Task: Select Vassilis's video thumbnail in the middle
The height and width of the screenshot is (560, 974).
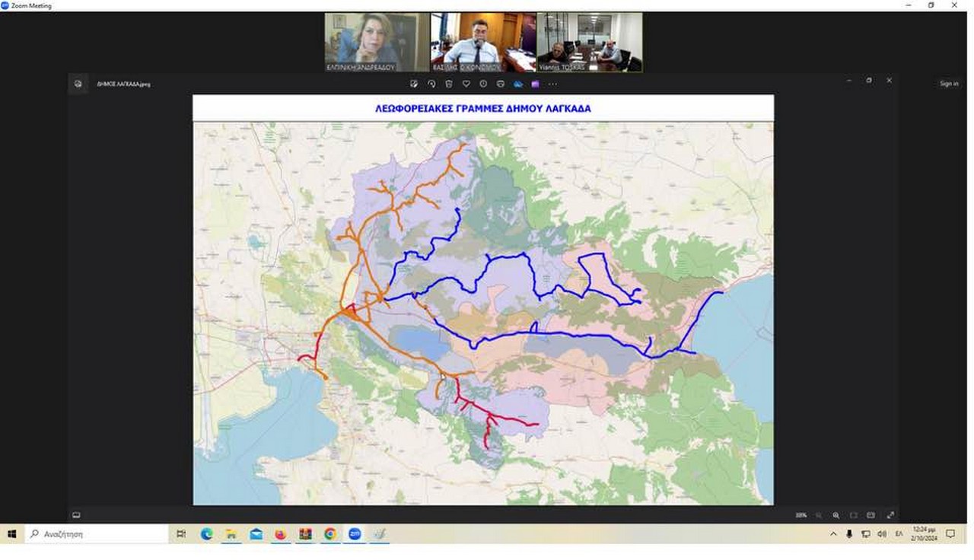Action: coord(483,42)
